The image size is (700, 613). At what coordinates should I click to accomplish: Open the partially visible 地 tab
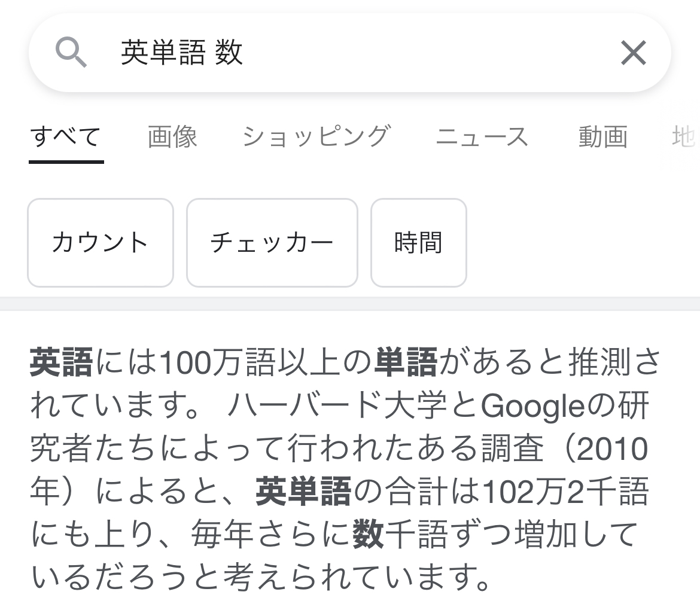(x=685, y=137)
